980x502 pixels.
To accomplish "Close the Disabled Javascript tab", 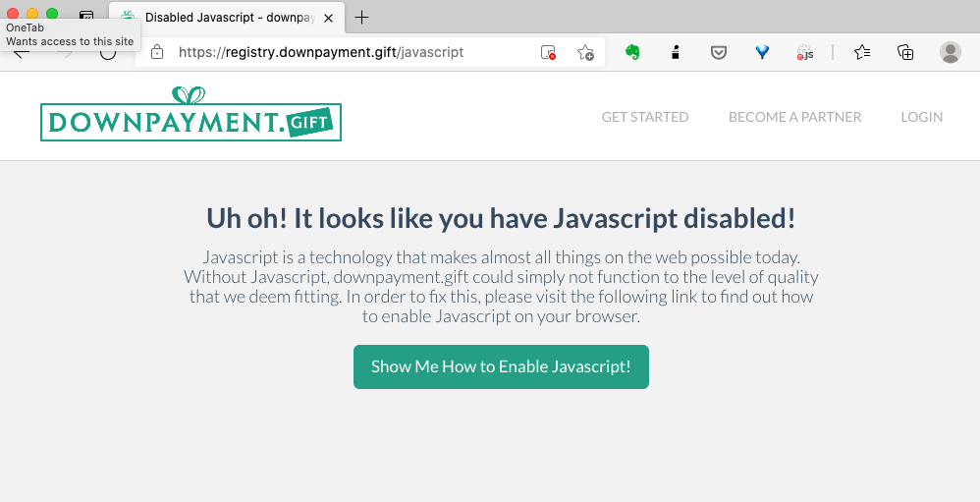I will click(x=328, y=18).
